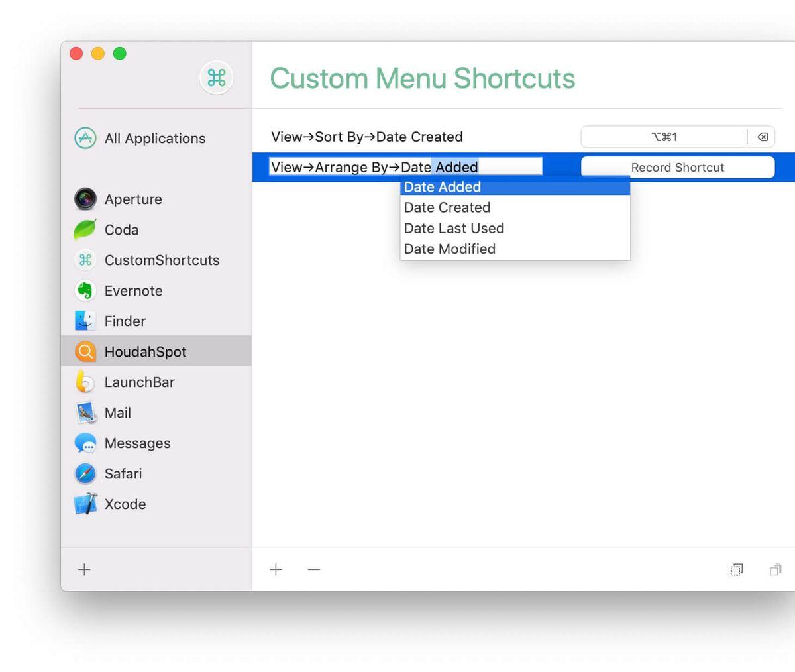Screen dimensions: 795x672
Task: Click the Xcode hammer icon
Action: click(85, 504)
